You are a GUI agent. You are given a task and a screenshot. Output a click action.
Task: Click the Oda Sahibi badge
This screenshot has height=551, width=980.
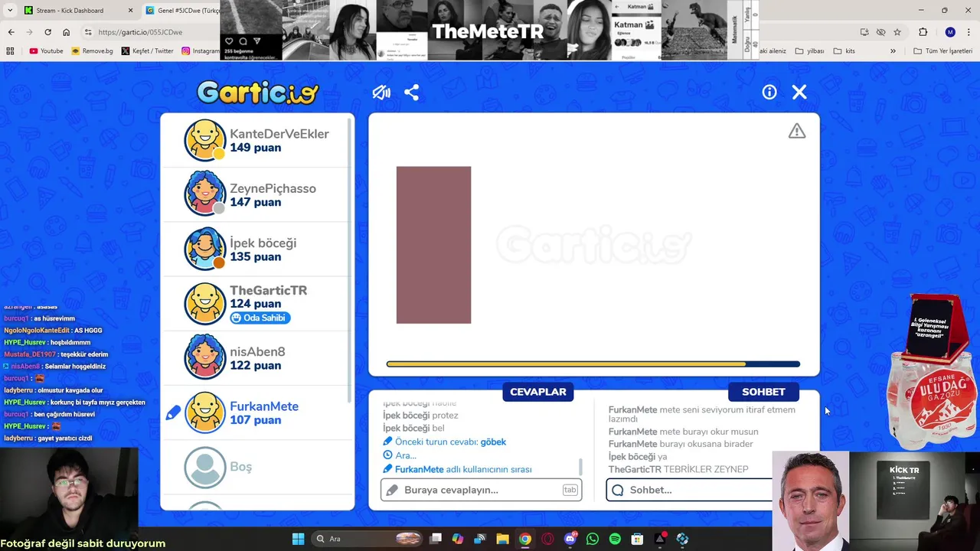click(260, 318)
